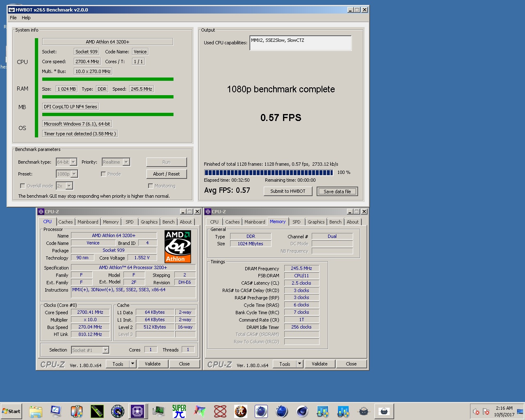The width and height of the screenshot is (525, 420).
Task: Click the Used CPU capabilities text box
Action: [x=300, y=43]
